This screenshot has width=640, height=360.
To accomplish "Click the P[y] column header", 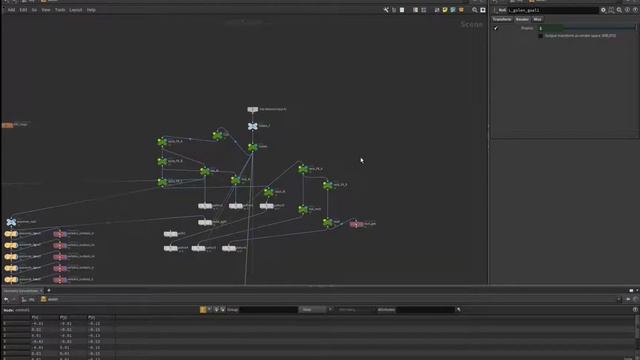I will pyautogui.click(x=64, y=317).
